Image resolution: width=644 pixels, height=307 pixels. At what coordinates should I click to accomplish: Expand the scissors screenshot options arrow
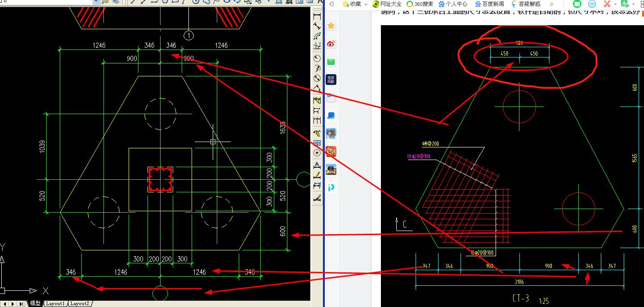(x=615, y=4)
